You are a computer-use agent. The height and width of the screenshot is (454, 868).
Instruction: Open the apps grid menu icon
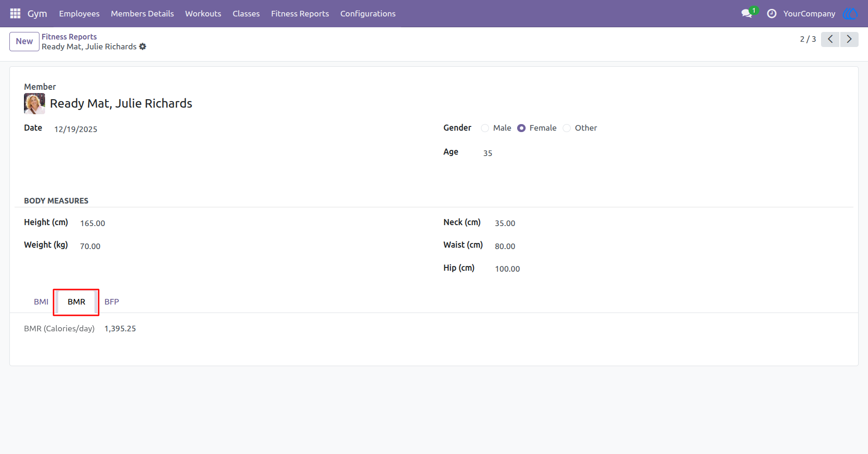(15, 14)
